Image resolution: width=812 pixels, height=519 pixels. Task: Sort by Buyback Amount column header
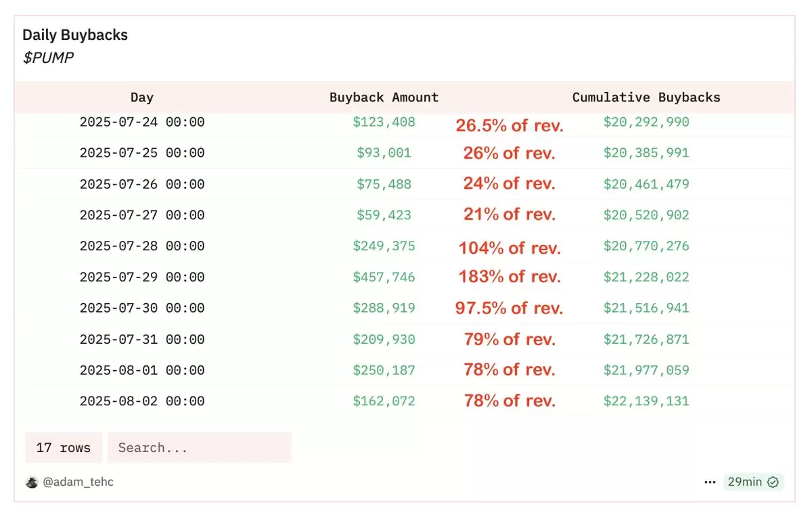coord(384,97)
